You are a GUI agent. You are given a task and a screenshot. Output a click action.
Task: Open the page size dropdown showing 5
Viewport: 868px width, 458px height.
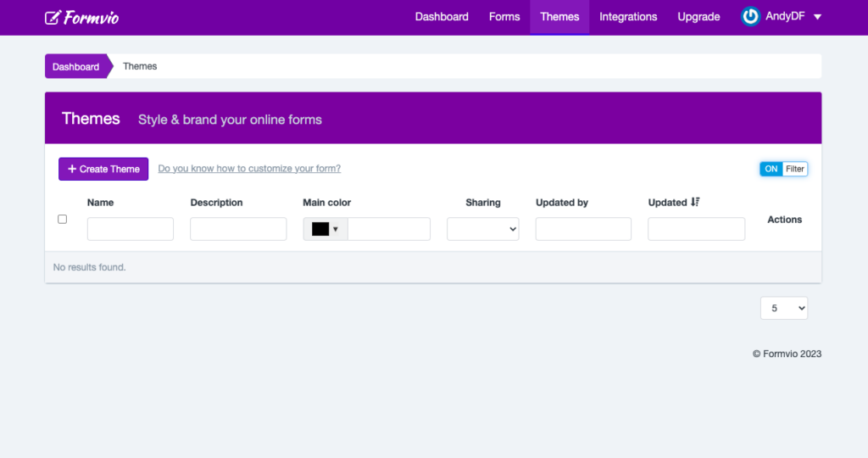784,309
